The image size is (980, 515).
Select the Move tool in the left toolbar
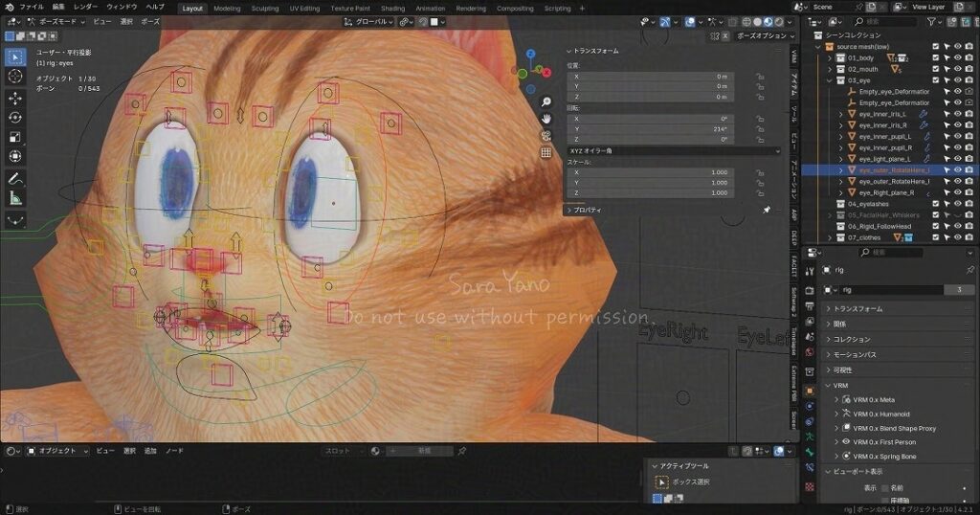[15, 98]
